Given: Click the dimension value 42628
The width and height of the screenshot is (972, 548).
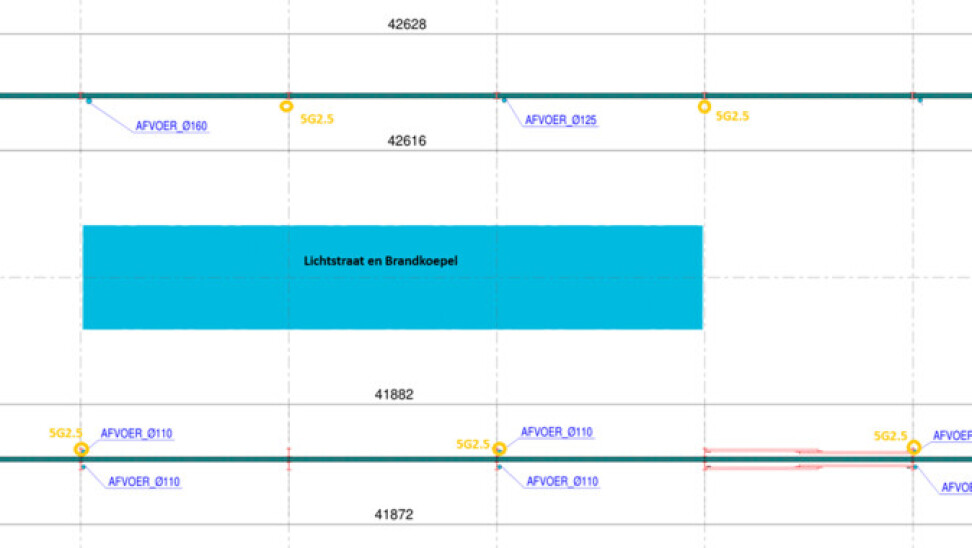Looking at the screenshot, I should click(407, 24).
